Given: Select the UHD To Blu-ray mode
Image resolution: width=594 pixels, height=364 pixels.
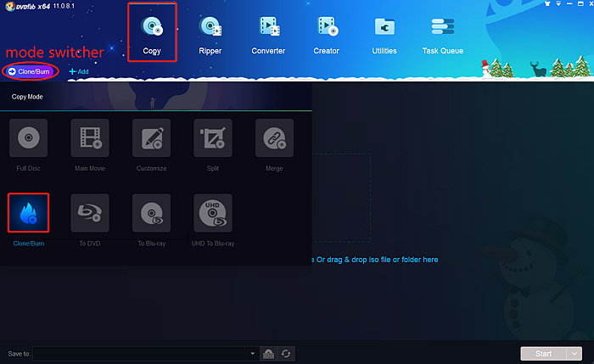Looking at the screenshot, I should point(213,220).
